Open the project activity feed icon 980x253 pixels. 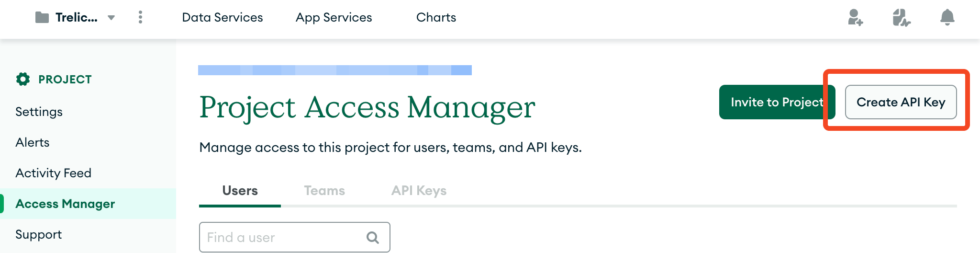click(x=901, y=18)
